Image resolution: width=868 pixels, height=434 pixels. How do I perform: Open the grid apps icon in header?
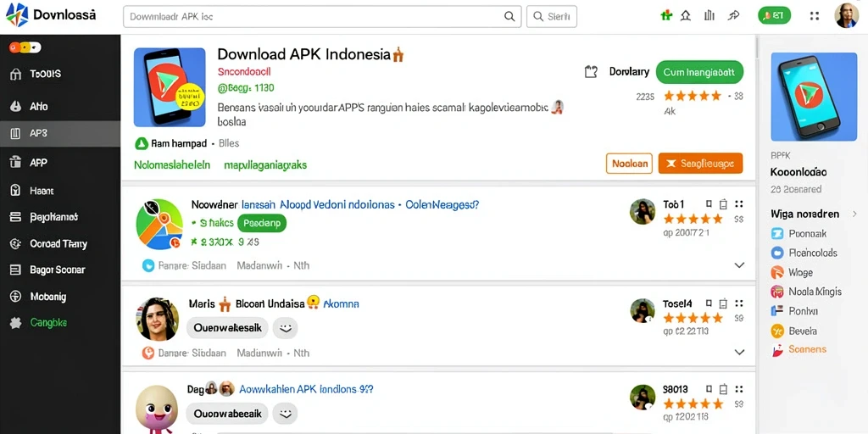815,16
